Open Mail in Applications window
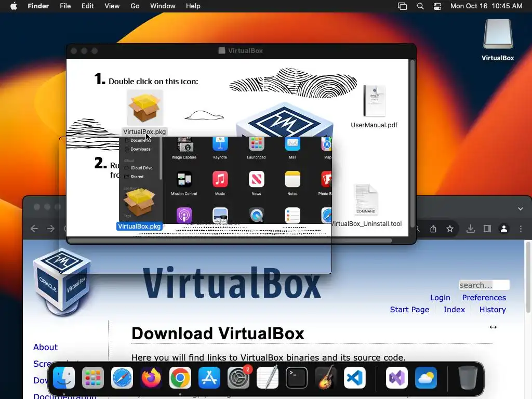 click(x=292, y=144)
